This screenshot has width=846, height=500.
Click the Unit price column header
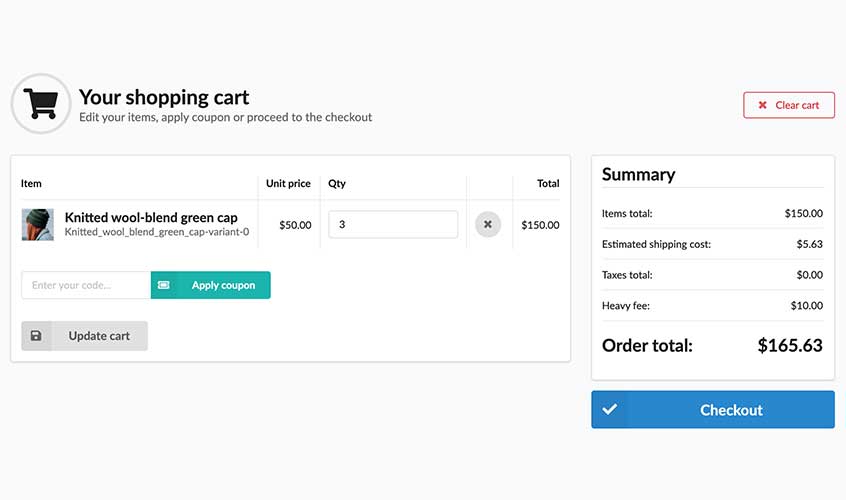click(288, 184)
